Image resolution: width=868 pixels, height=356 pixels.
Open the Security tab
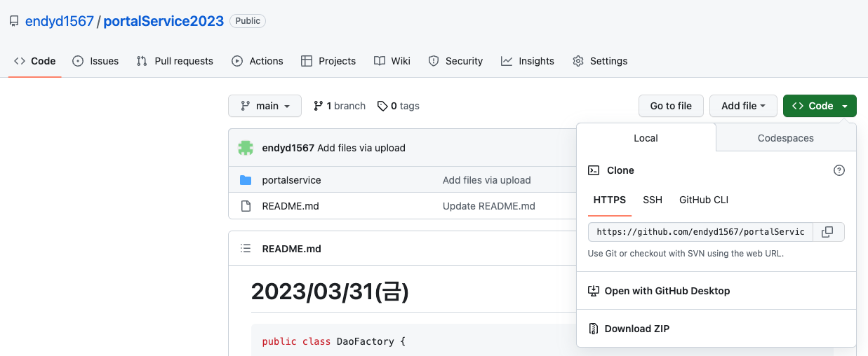pos(455,61)
